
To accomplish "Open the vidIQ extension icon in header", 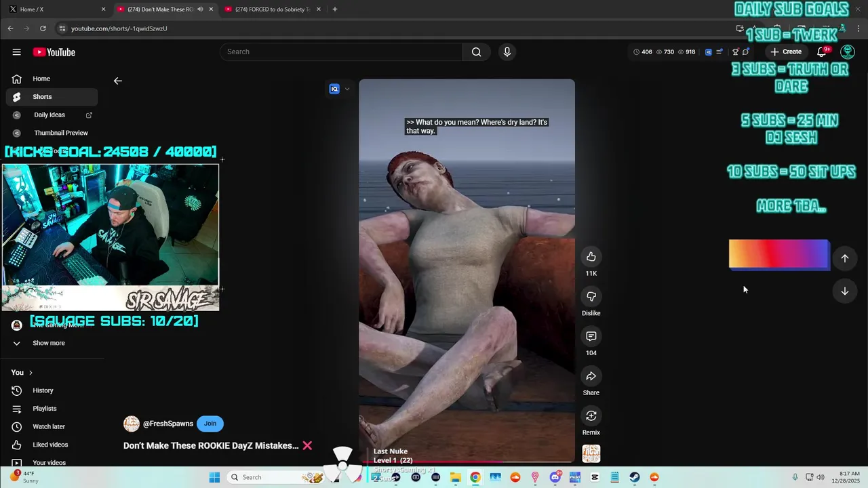I will tap(709, 52).
